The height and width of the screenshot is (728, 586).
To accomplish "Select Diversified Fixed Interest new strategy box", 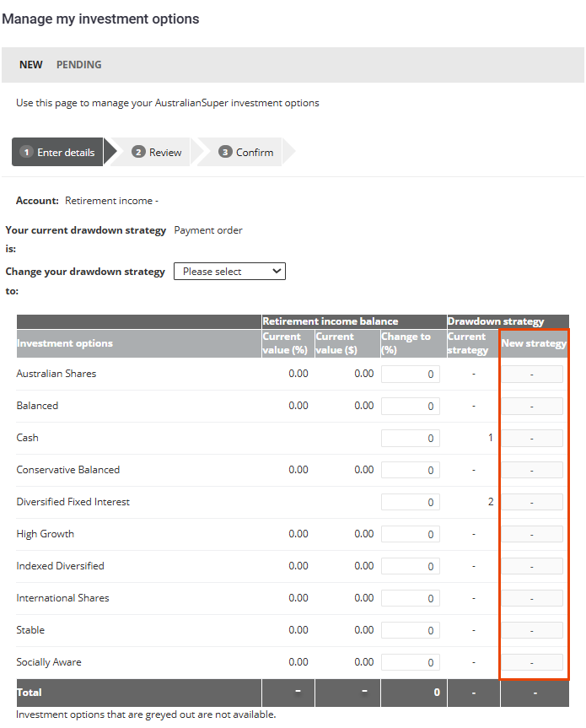I will point(532,503).
